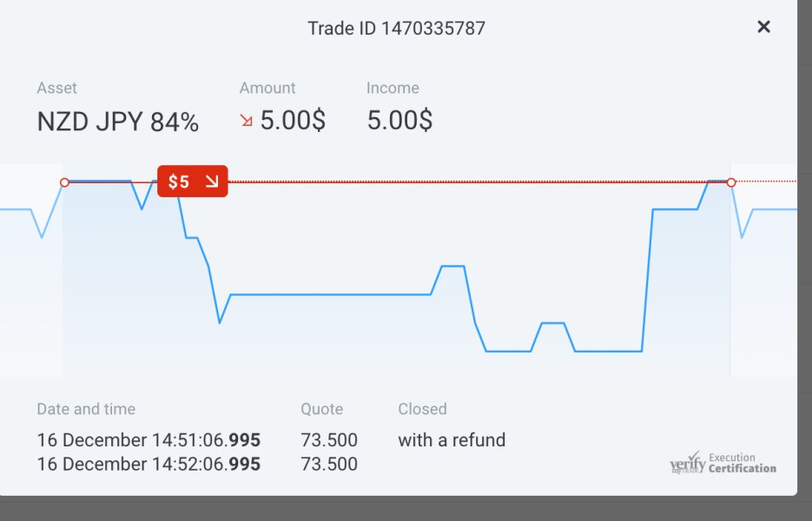The width and height of the screenshot is (812, 521).
Task: Click the Date and time label
Action: [x=86, y=409]
